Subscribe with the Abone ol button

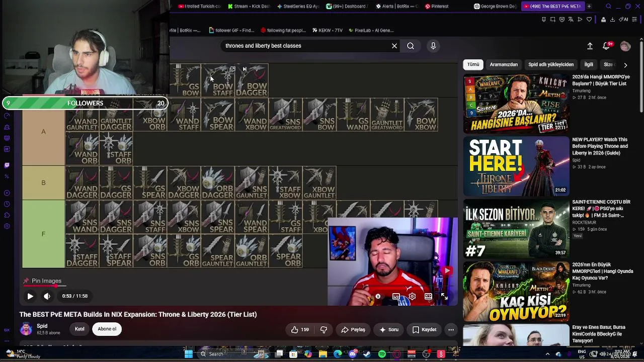pyautogui.click(x=107, y=329)
